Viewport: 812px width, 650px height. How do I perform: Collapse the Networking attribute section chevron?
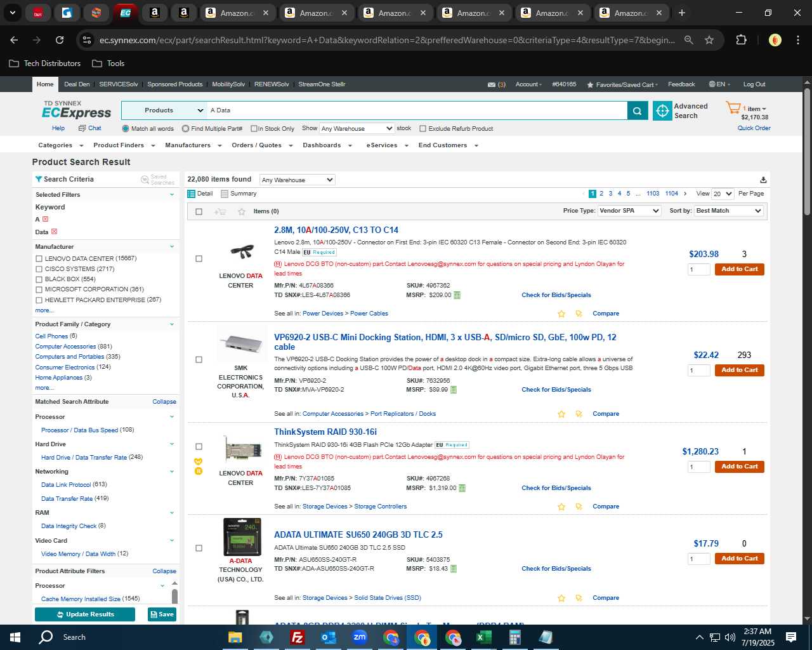[x=171, y=472]
